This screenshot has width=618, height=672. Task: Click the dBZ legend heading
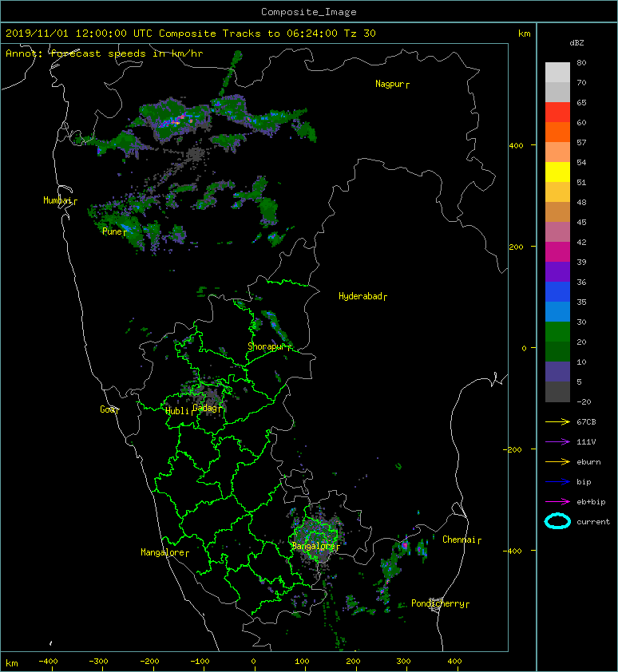click(x=576, y=43)
